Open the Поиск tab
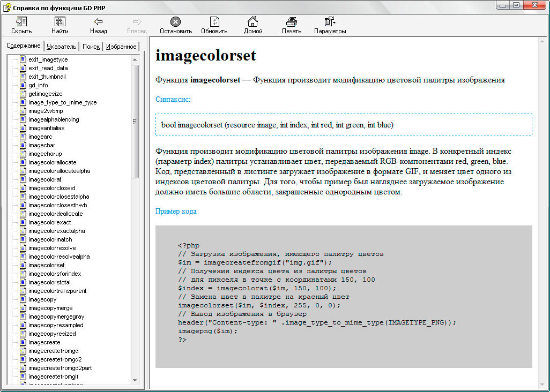Image resolution: width=550 pixels, height=392 pixels. pyautogui.click(x=91, y=47)
